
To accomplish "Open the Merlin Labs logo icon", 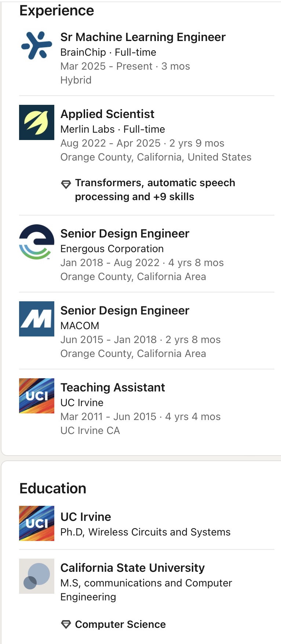I will (x=37, y=122).
